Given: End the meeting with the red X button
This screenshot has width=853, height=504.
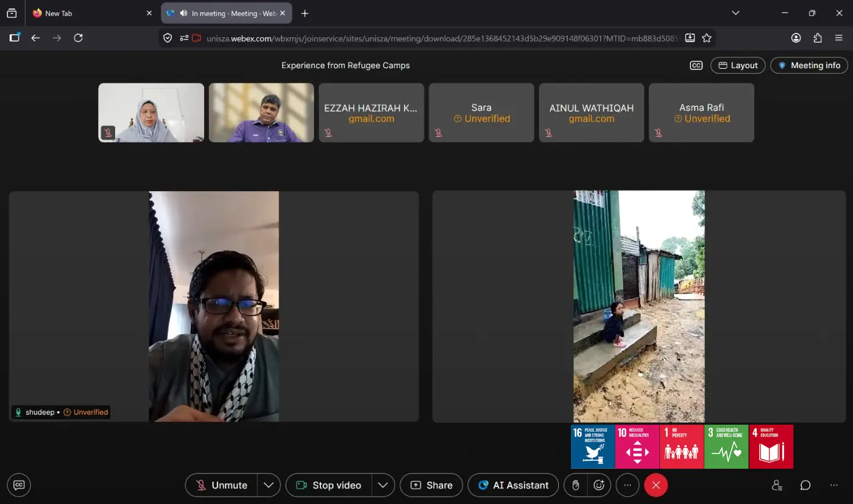Looking at the screenshot, I should tap(656, 485).
